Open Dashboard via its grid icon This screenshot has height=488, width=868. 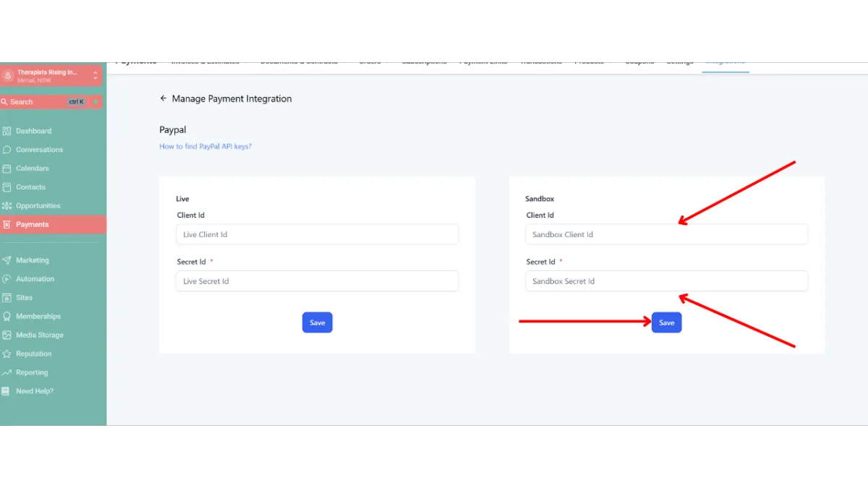tap(7, 131)
